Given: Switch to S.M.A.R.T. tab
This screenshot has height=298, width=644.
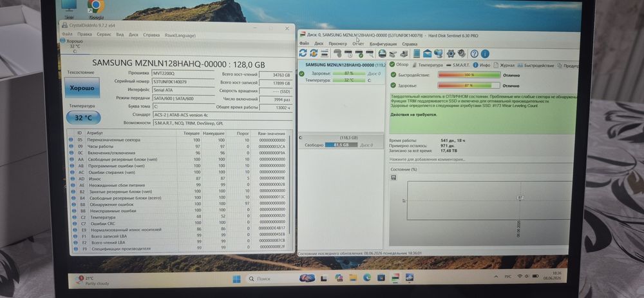Looking at the screenshot, I should 458,65.
